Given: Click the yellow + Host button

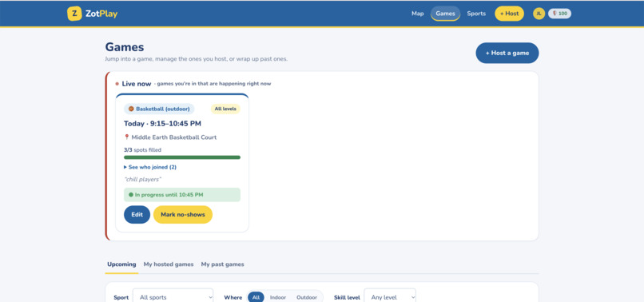Looking at the screenshot, I should [x=509, y=14].
